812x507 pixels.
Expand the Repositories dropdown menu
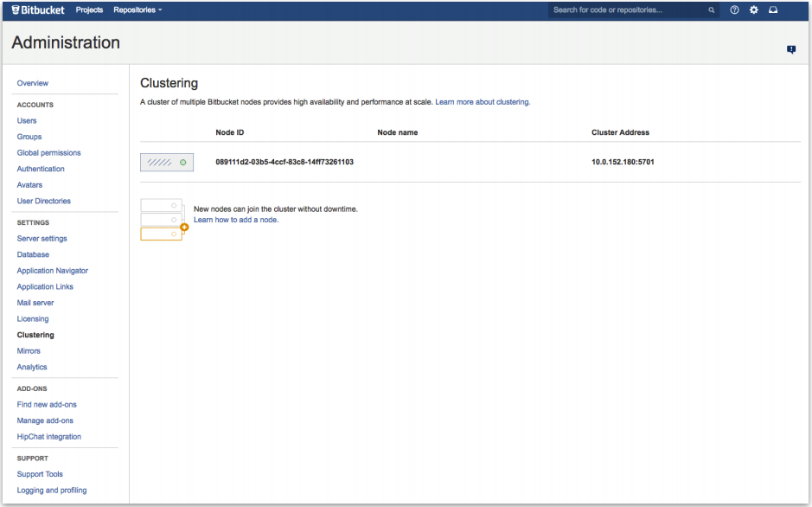137,10
